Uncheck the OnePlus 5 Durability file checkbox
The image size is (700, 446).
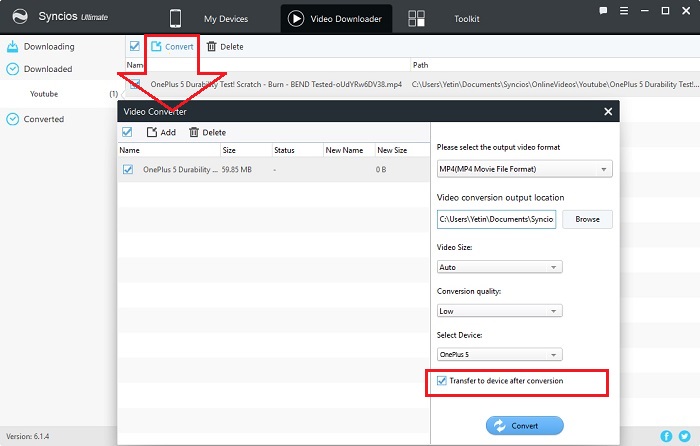tap(128, 169)
